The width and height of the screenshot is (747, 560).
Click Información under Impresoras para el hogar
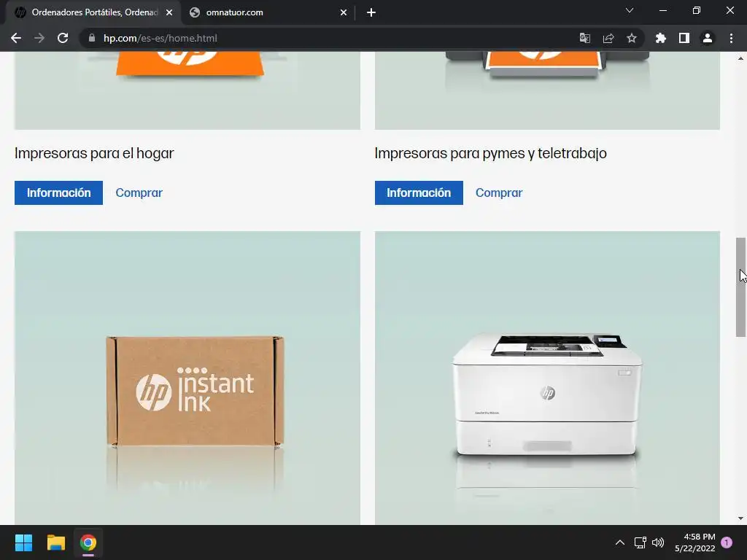click(x=58, y=192)
